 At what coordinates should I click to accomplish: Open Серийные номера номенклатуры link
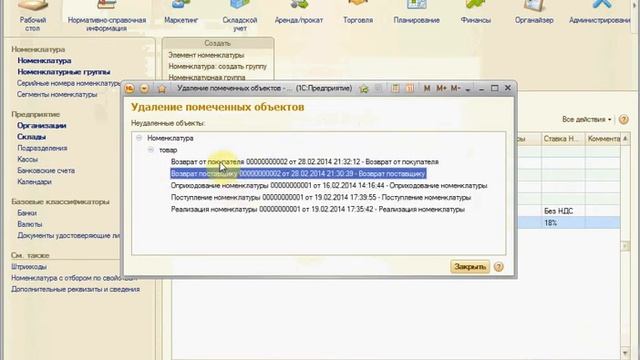coord(69,83)
